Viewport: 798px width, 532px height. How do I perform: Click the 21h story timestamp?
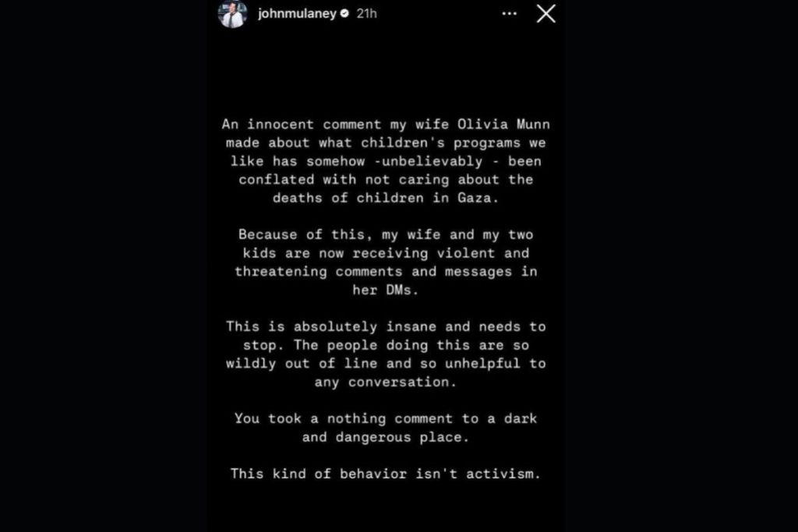coord(366,13)
